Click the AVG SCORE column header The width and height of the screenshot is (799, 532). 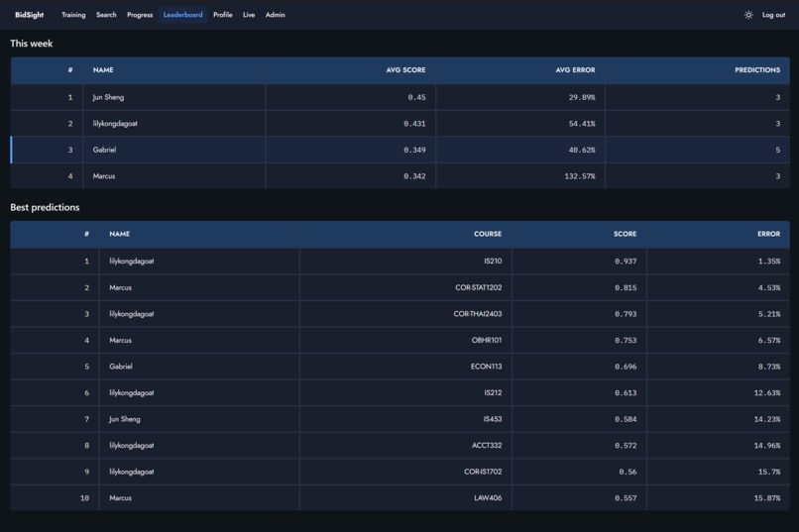[x=405, y=70]
